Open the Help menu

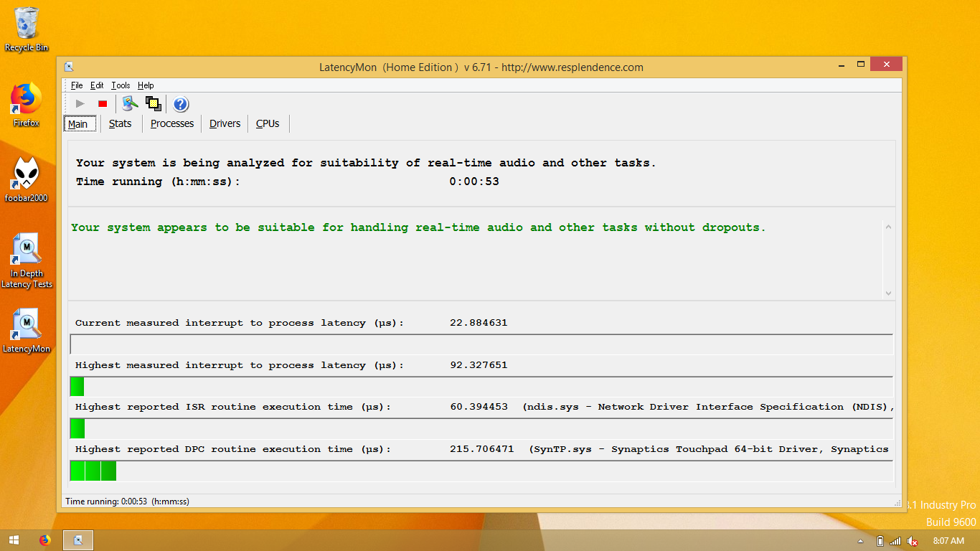(x=146, y=85)
